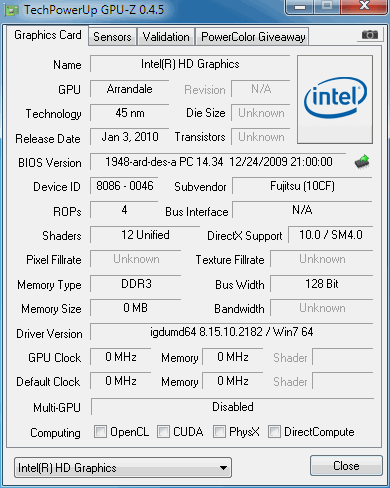Click the Close button
The image size is (390, 488).
[x=346, y=465]
